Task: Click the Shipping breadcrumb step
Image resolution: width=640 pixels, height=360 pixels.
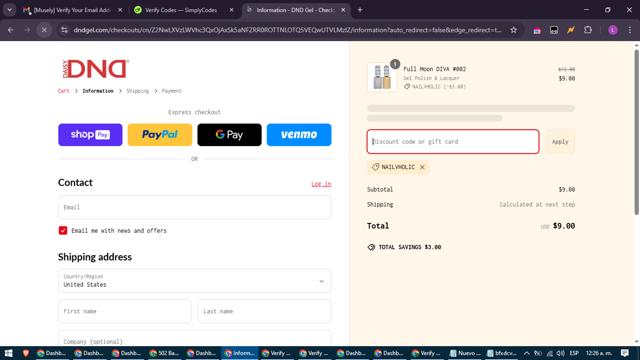Action: (x=138, y=91)
